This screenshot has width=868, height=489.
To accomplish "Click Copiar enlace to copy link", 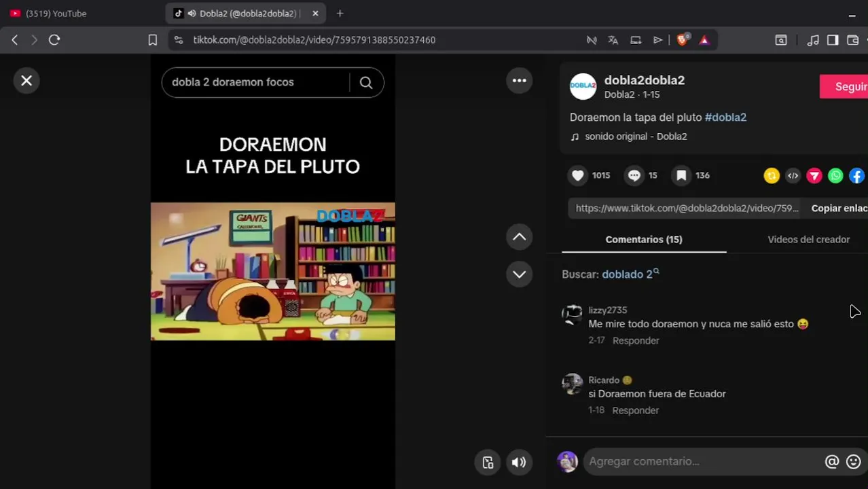I will [x=839, y=209].
